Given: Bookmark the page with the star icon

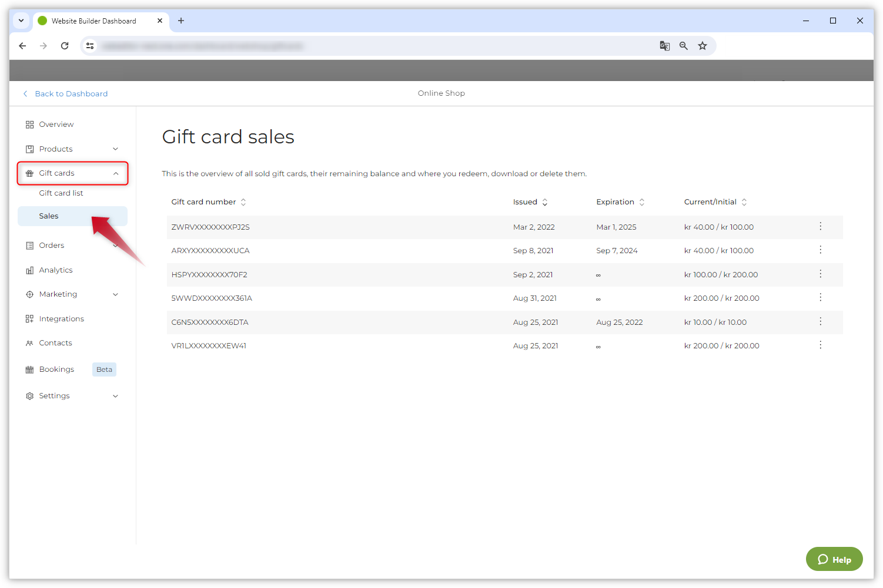Looking at the screenshot, I should tap(702, 46).
